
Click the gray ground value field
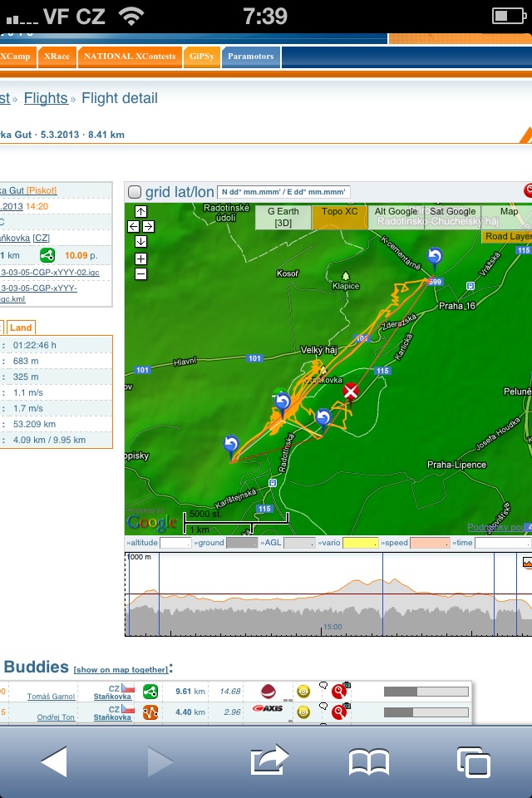[242, 543]
